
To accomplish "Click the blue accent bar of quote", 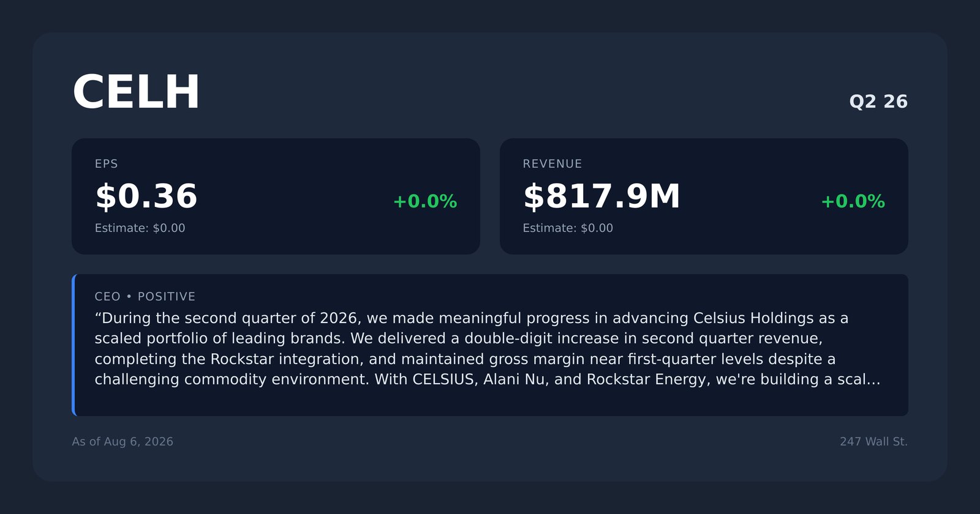I will click(73, 345).
